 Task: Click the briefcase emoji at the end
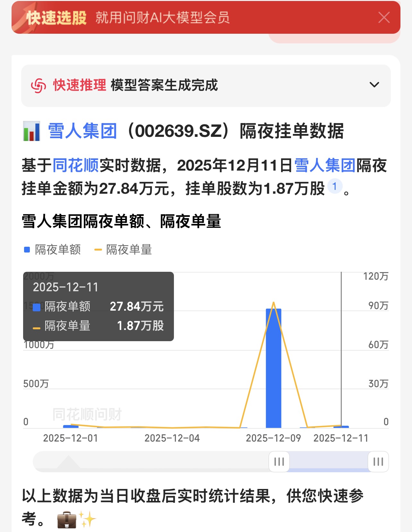67,519
